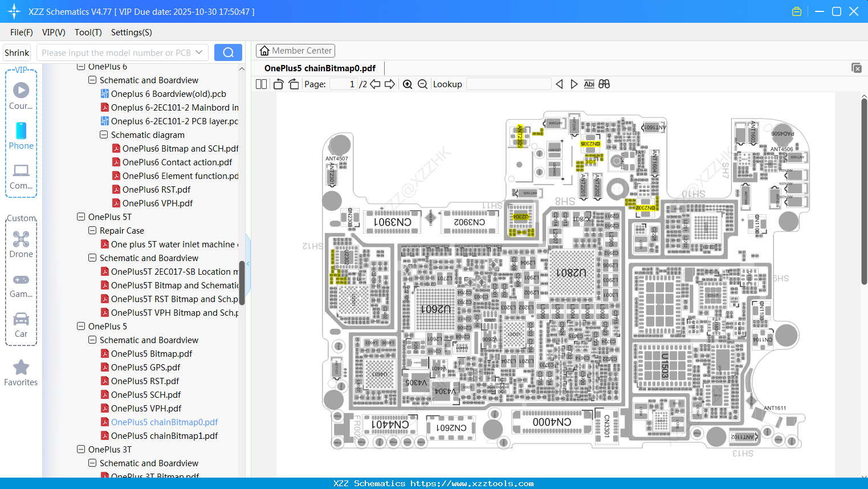Screen dimensions: 868x489
Task: Open the model number dropdown arrow
Action: click(199, 52)
